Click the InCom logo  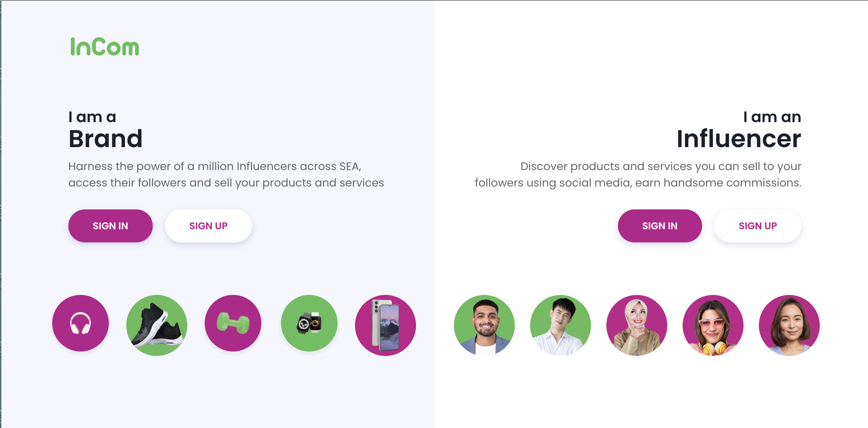(104, 47)
